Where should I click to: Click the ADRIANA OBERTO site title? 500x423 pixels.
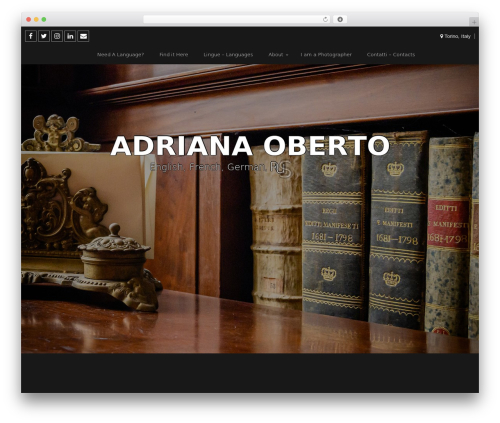(x=250, y=146)
